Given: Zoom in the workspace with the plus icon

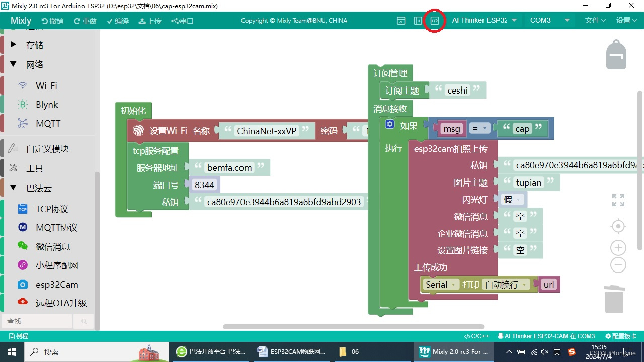Looking at the screenshot, I should [618, 248].
